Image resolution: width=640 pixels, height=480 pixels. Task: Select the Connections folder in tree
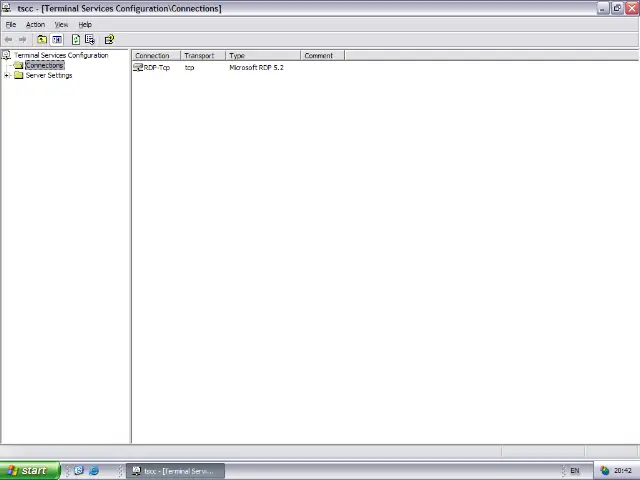click(44, 65)
